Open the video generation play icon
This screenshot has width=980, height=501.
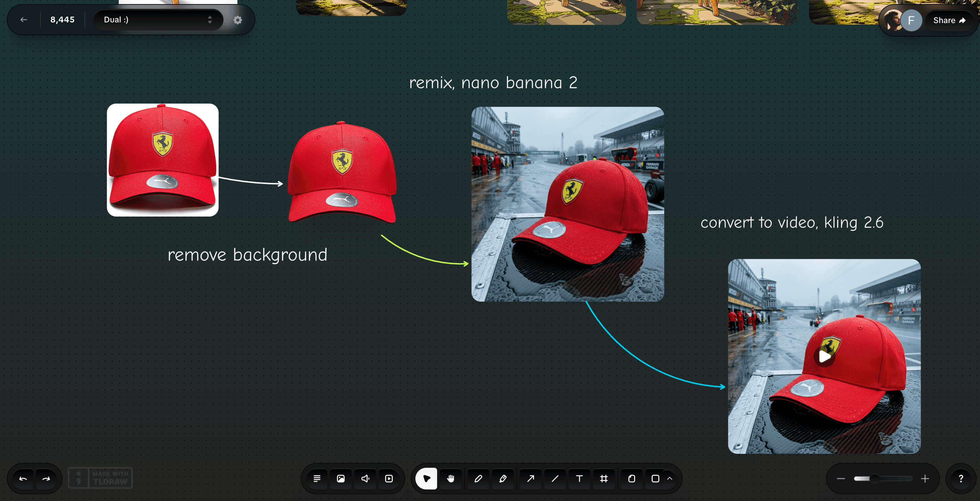point(389,479)
